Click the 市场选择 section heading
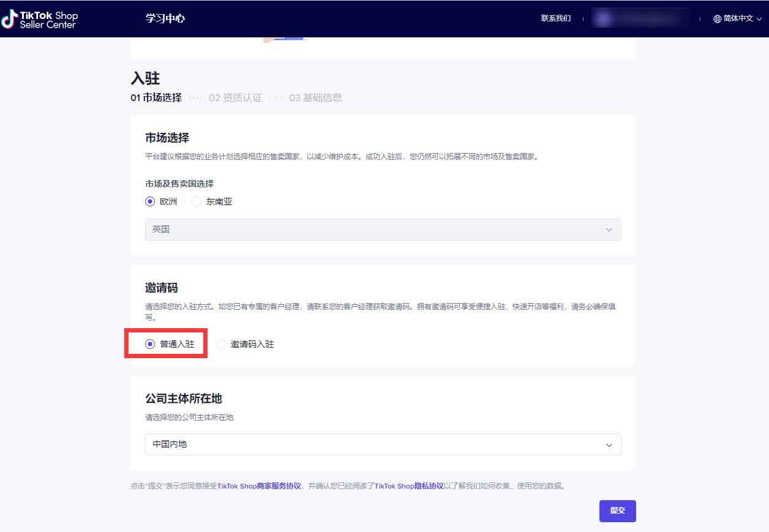Image resolution: width=769 pixels, height=532 pixels. tap(167, 138)
